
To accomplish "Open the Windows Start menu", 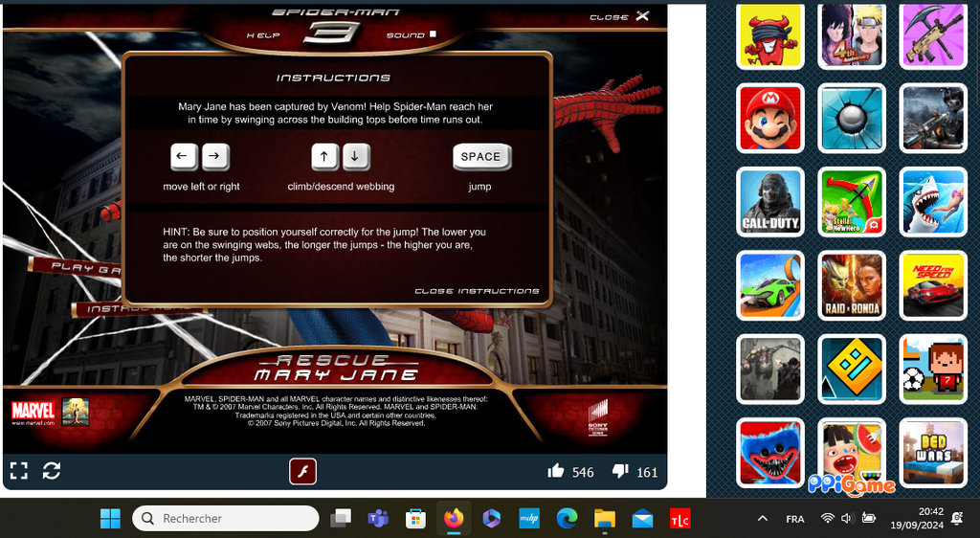I will point(111,518).
